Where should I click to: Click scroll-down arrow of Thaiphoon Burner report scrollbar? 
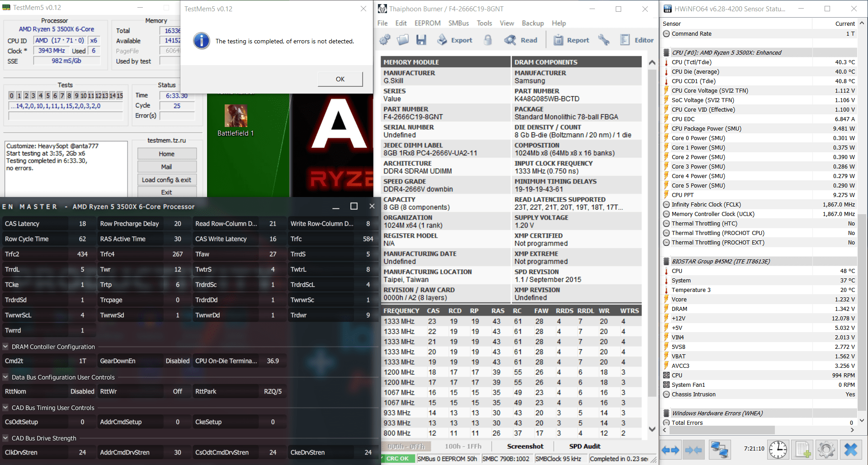(x=652, y=429)
